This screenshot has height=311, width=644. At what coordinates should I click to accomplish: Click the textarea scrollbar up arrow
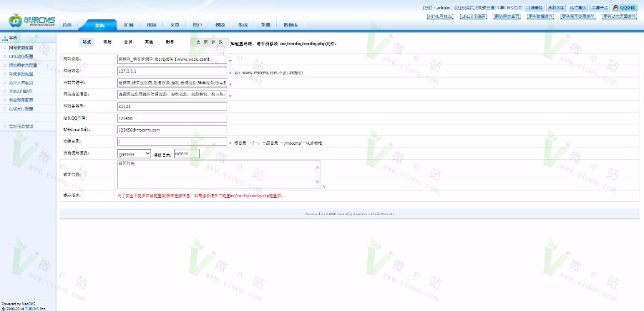point(317,167)
